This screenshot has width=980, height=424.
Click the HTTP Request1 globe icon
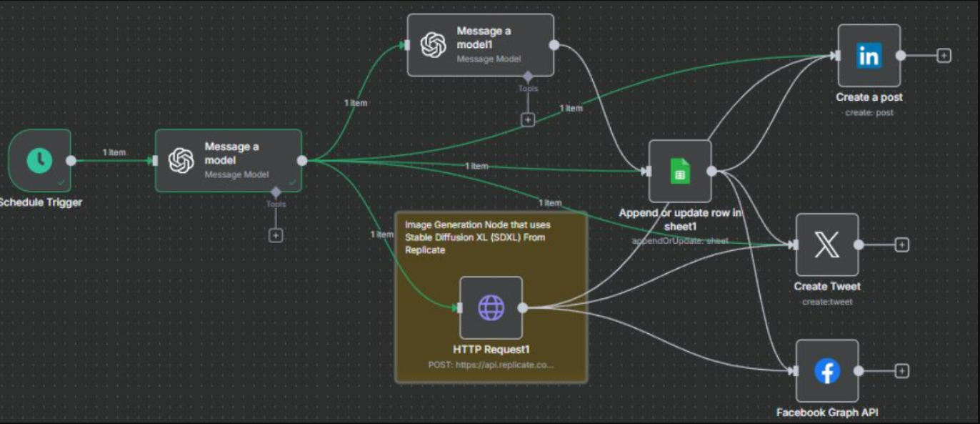(491, 307)
